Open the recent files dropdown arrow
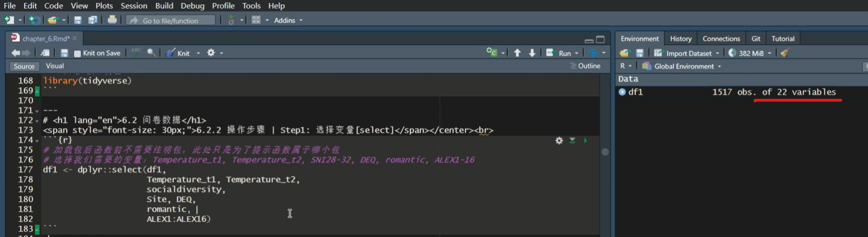 (x=64, y=20)
